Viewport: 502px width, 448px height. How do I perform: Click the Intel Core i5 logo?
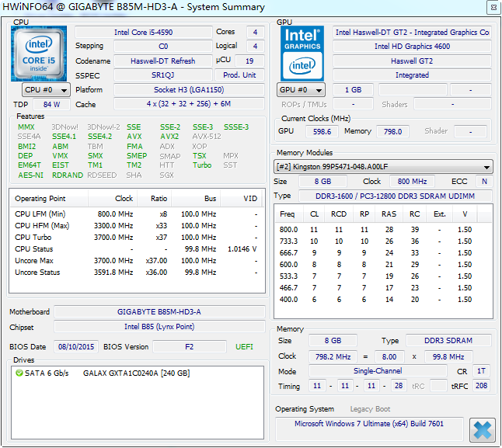39,53
